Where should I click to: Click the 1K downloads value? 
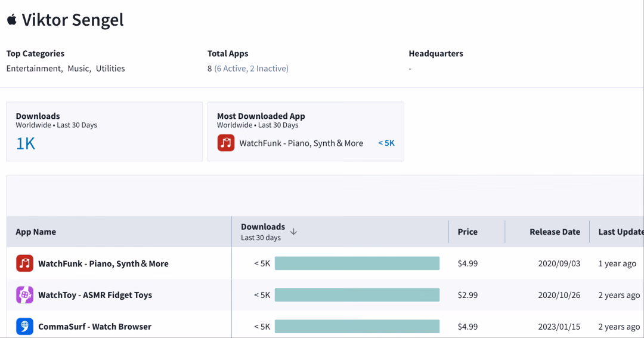[26, 143]
